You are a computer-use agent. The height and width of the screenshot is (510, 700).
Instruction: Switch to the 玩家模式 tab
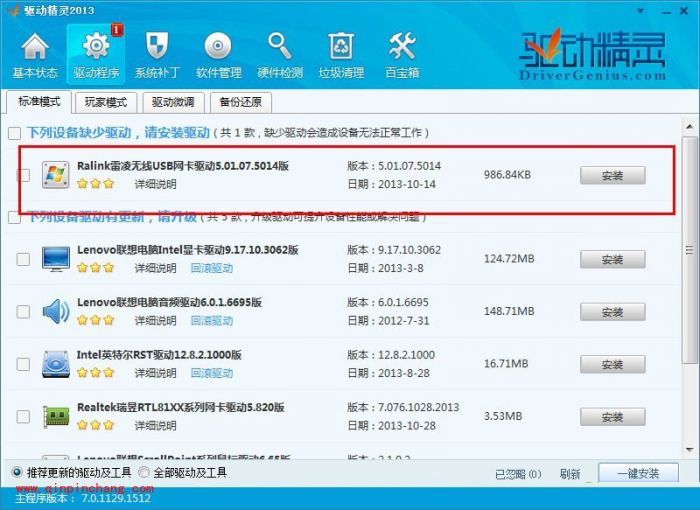pos(106,102)
